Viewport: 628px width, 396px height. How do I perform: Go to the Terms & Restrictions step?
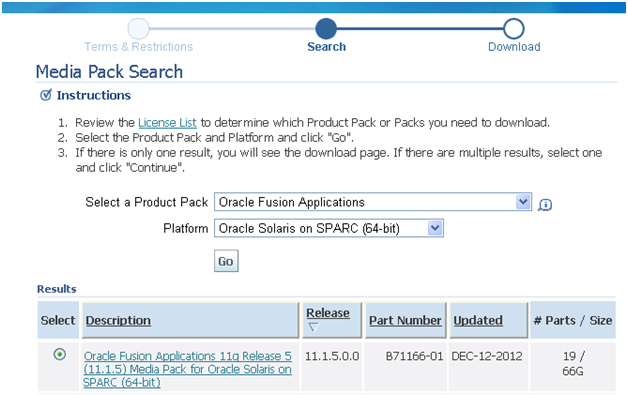tap(139, 47)
